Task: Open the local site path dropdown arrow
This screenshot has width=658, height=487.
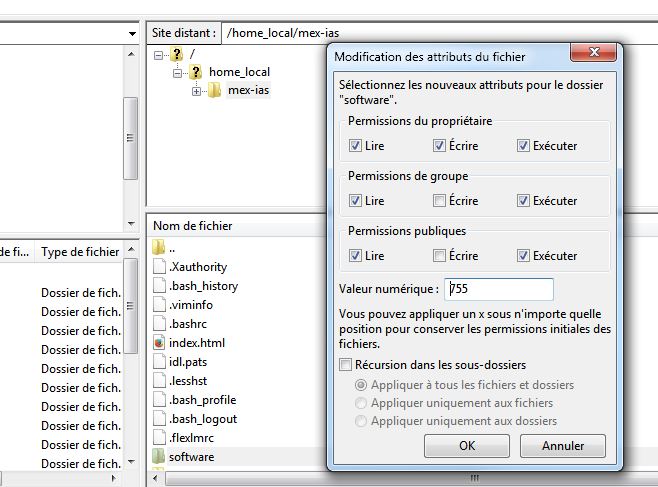Action: pyautogui.click(x=132, y=33)
